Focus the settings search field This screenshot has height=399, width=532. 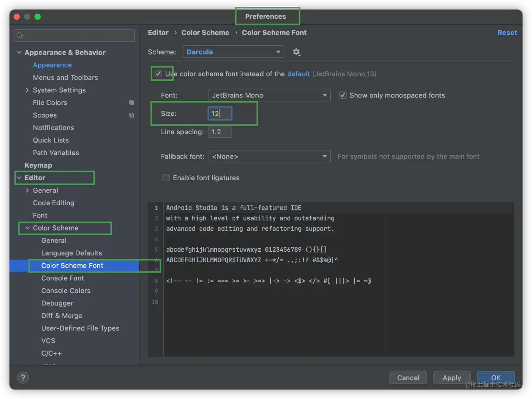pyautogui.click(x=74, y=36)
